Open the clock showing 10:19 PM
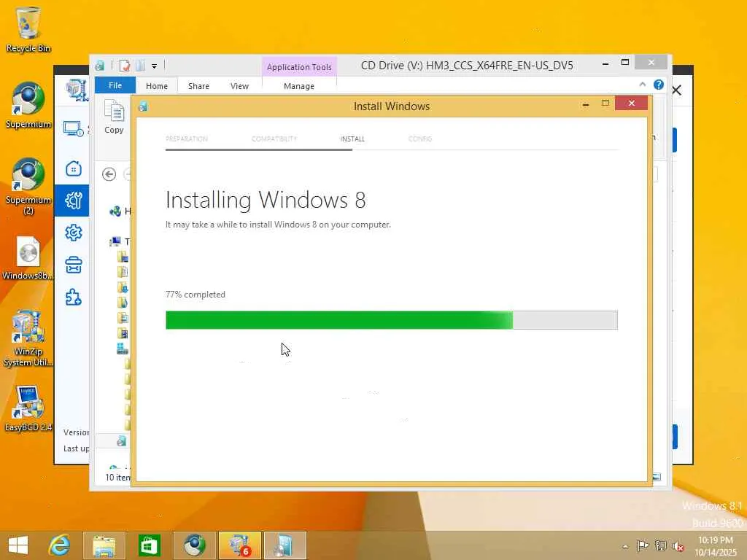 pyautogui.click(x=716, y=546)
